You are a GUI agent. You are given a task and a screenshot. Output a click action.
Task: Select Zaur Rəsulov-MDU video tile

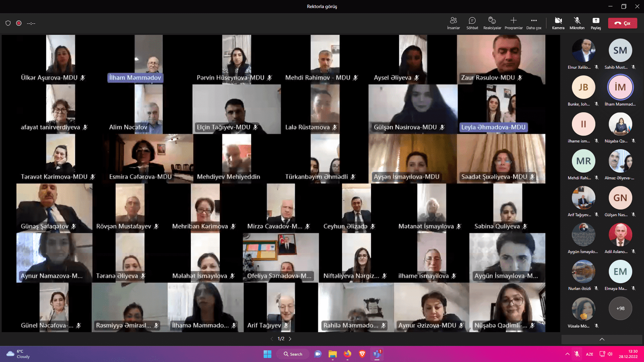501,59
